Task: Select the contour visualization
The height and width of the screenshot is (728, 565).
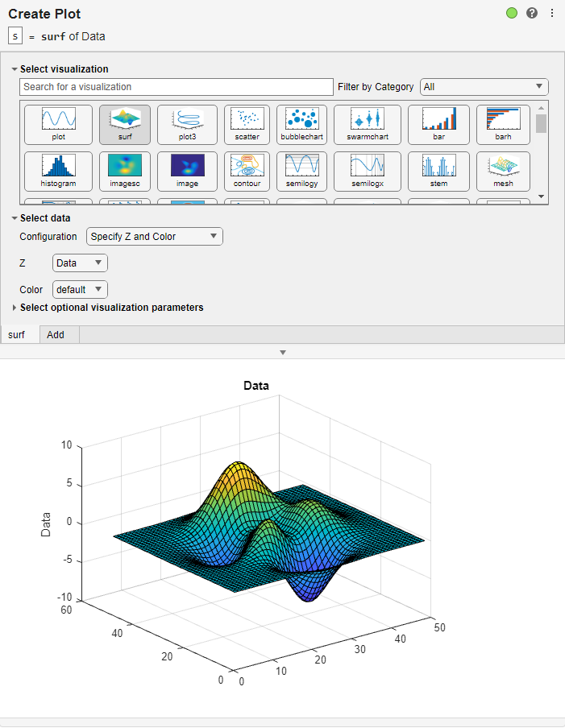Action: click(x=247, y=172)
